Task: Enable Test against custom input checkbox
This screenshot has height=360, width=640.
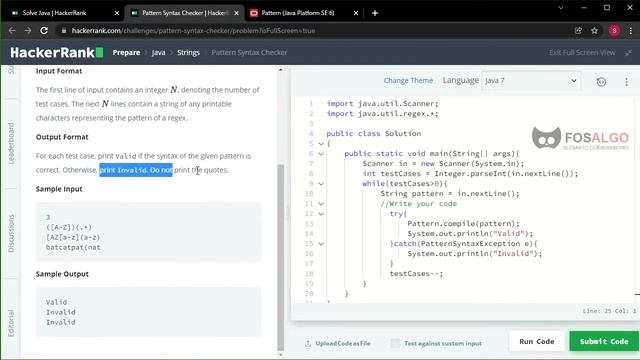Action: pos(395,343)
